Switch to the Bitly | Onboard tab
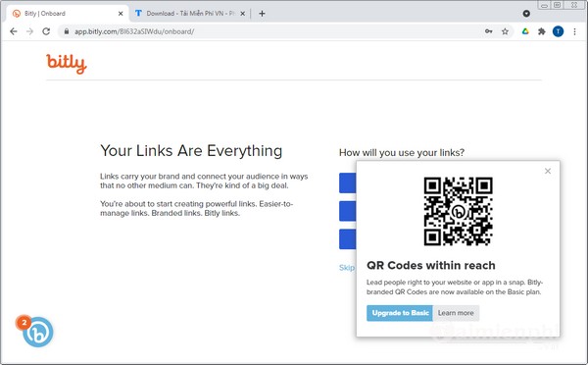 [x=68, y=14]
